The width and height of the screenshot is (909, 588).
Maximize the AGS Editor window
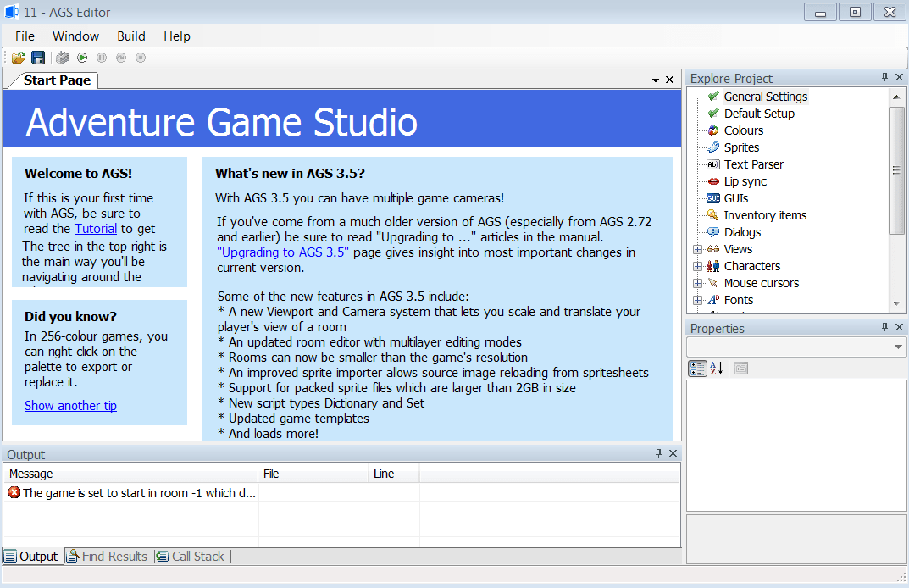855,12
